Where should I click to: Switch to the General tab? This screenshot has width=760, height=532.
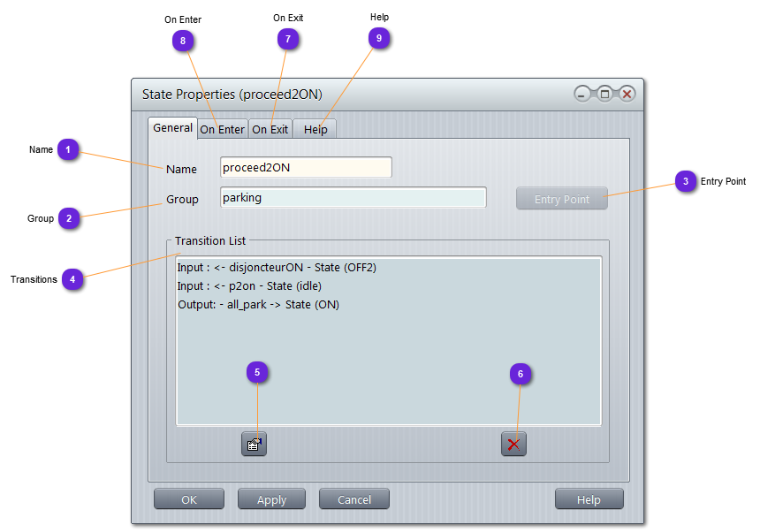click(173, 128)
